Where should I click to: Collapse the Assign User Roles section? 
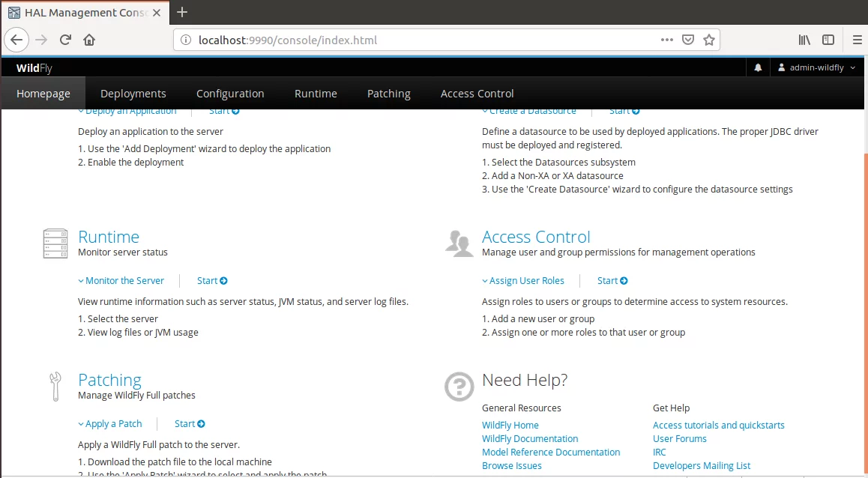(523, 280)
